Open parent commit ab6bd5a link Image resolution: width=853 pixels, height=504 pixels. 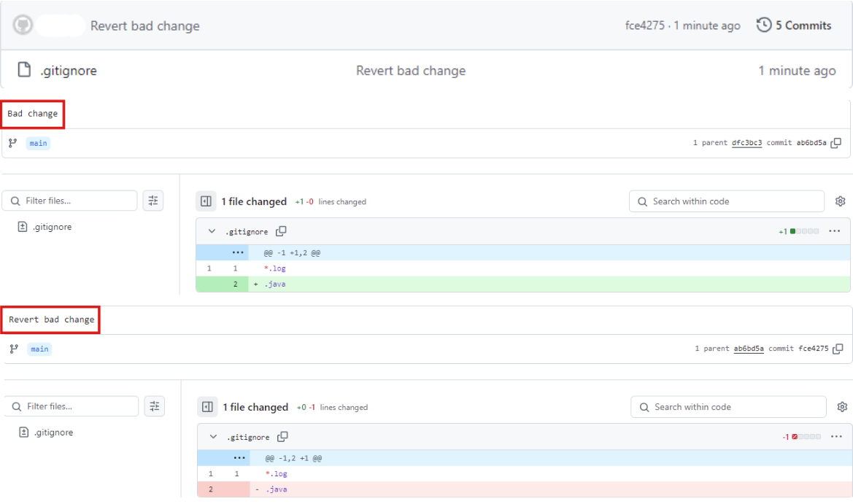click(748, 349)
